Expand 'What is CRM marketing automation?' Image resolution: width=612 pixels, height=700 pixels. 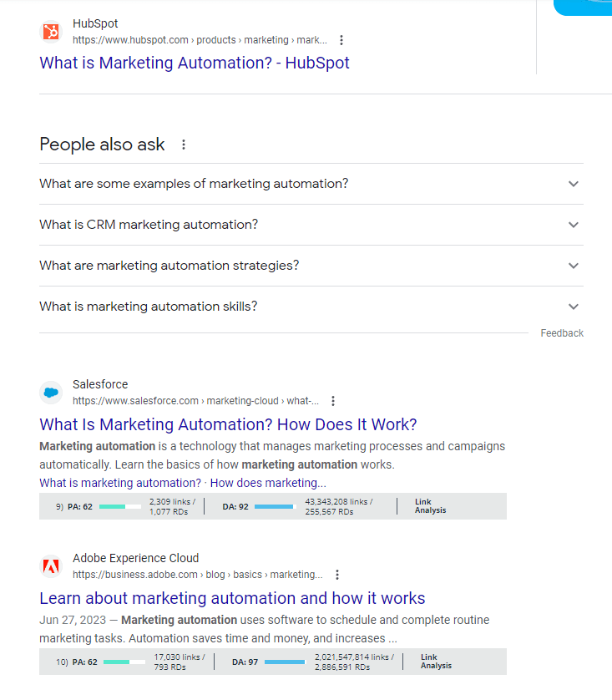pos(573,225)
